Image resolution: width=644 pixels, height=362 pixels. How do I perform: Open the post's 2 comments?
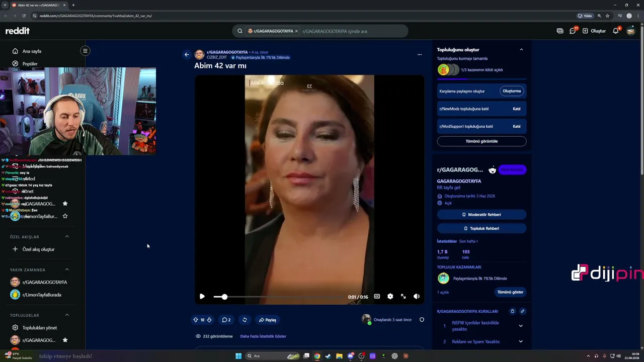(226, 320)
